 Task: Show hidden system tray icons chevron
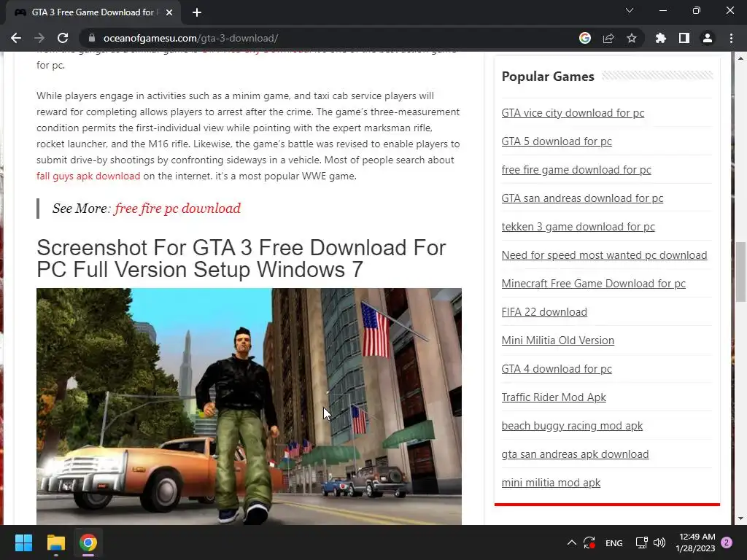pos(572,542)
